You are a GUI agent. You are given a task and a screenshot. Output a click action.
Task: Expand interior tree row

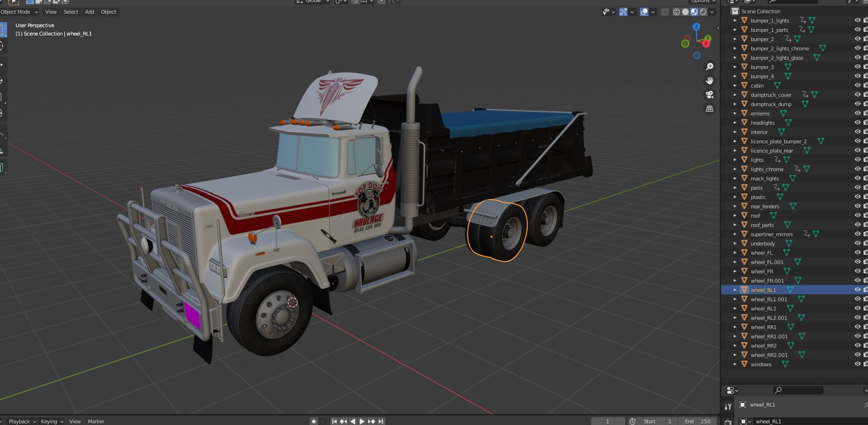click(x=735, y=132)
